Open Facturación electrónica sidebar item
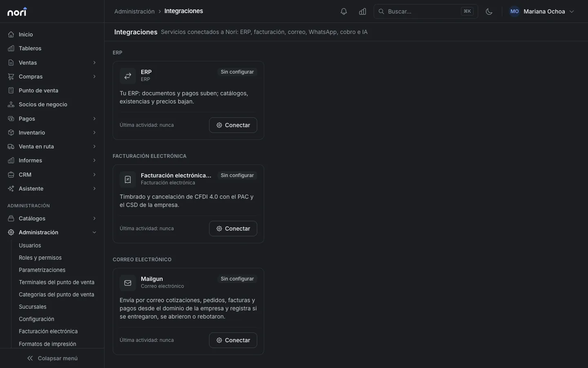Screen dimensions: 588x368 [48, 331]
